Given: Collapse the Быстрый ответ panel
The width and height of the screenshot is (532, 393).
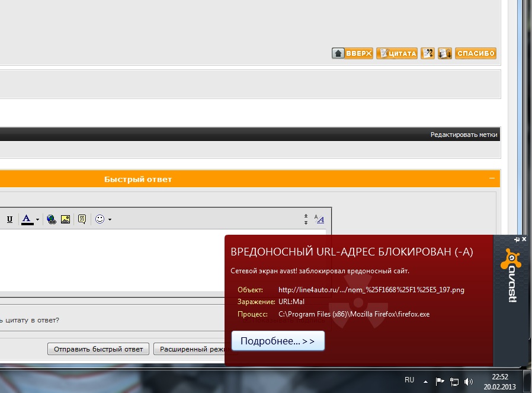Looking at the screenshot, I should coord(492,178).
